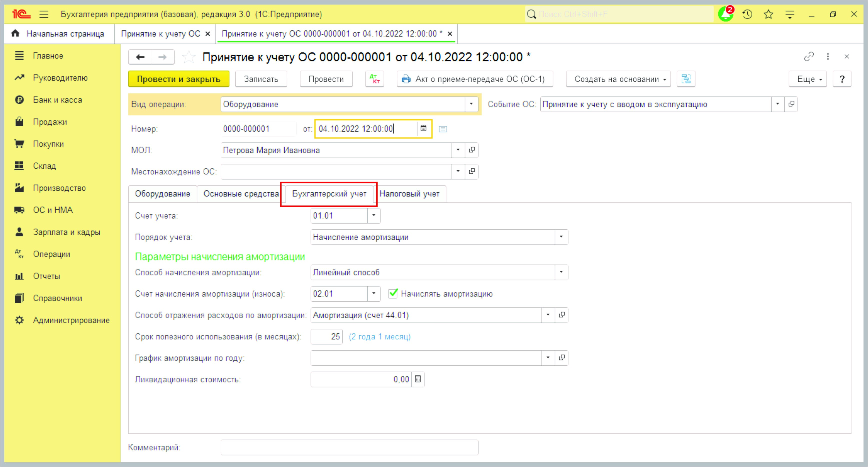
Task: Open the Администрирование section
Action: click(x=71, y=320)
